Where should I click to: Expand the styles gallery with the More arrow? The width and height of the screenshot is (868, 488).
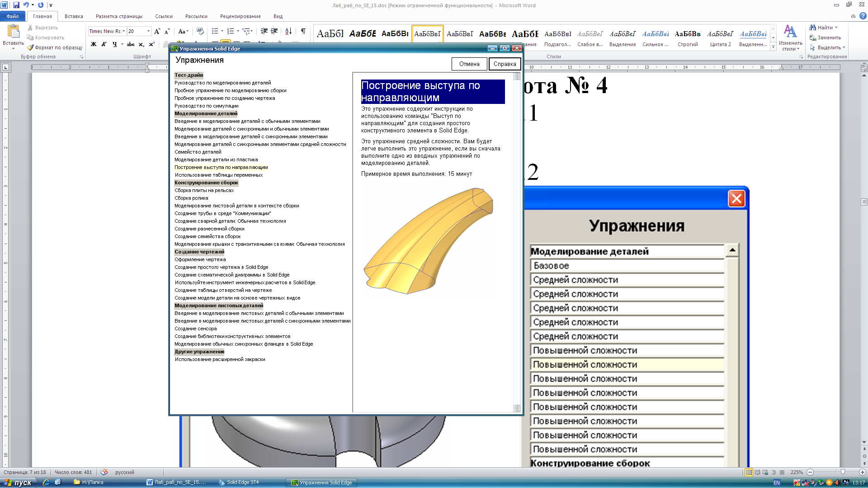774,47
